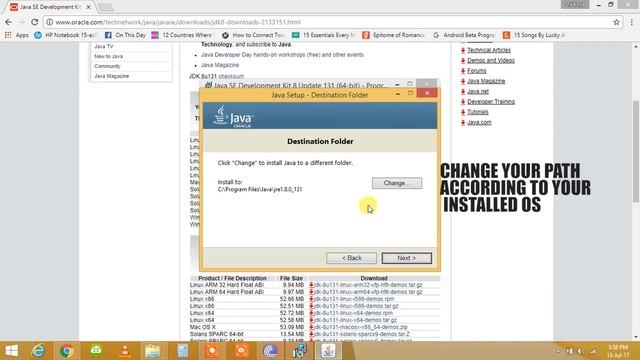Click the Change... button in Java Setup
Image resolution: width=640 pixels, height=360 pixels.
point(397,183)
